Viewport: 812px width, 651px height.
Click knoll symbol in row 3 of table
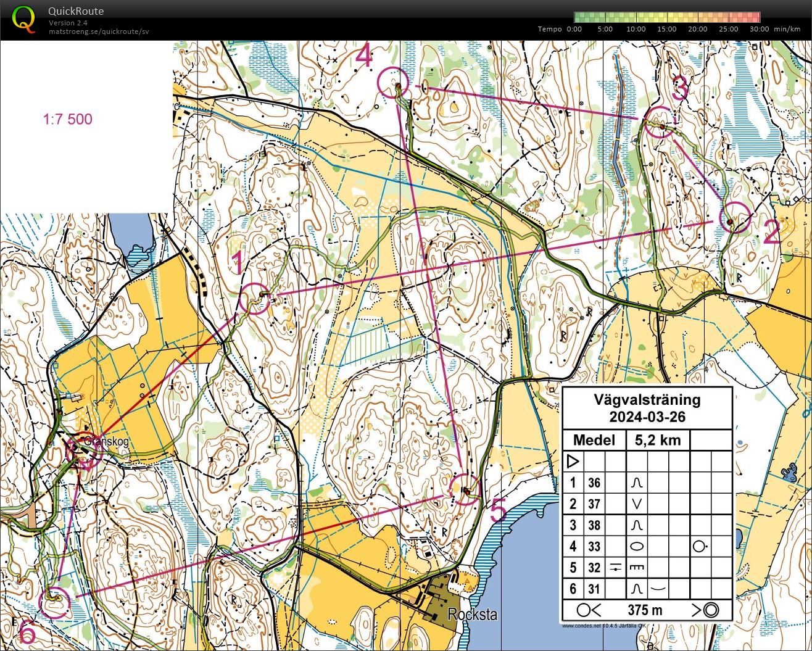pyautogui.click(x=637, y=525)
